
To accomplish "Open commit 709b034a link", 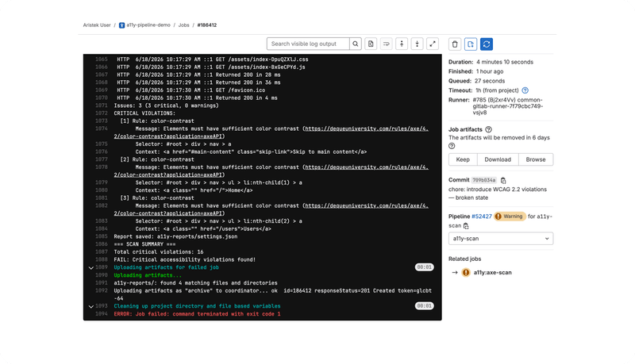I will pyautogui.click(x=484, y=180).
